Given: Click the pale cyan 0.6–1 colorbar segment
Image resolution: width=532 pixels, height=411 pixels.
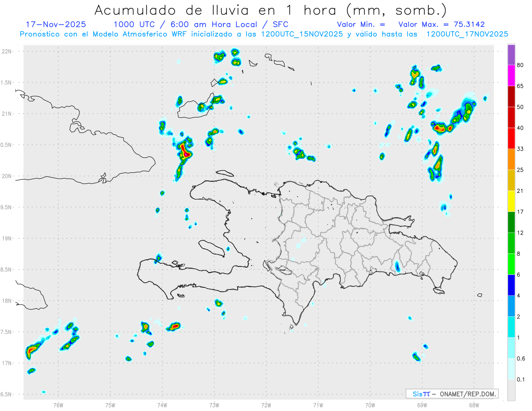Looking at the screenshot, I should tap(511, 348).
